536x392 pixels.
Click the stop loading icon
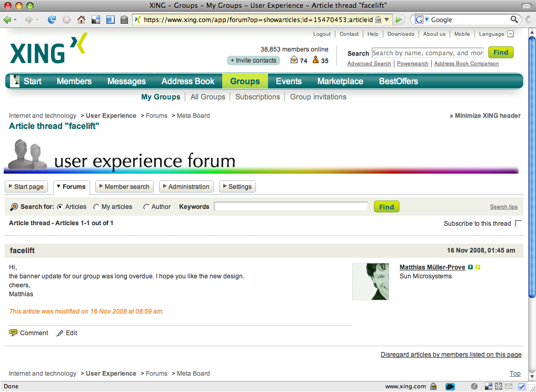(x=67, y=20)
